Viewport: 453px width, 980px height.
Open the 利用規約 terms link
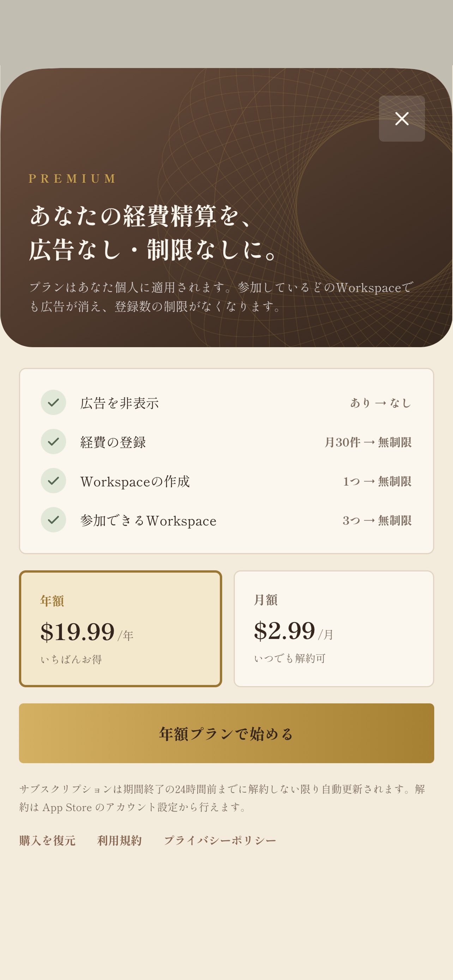click(120, 840)
